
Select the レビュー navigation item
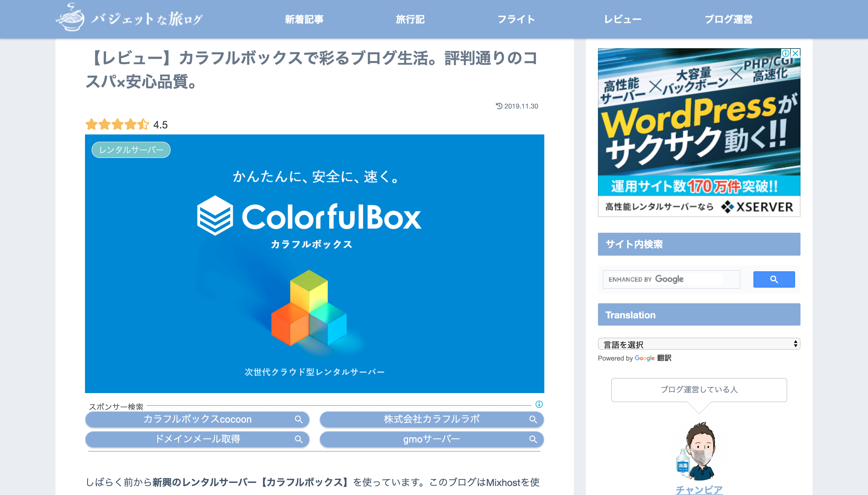point(622,19)
